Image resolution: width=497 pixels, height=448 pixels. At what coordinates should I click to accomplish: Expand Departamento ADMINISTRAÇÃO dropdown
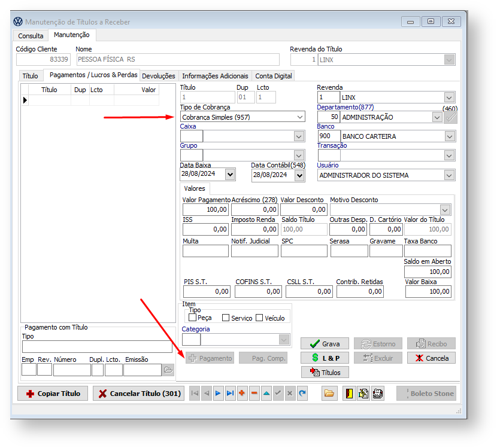pyautogui.click(x=437, y=117)
